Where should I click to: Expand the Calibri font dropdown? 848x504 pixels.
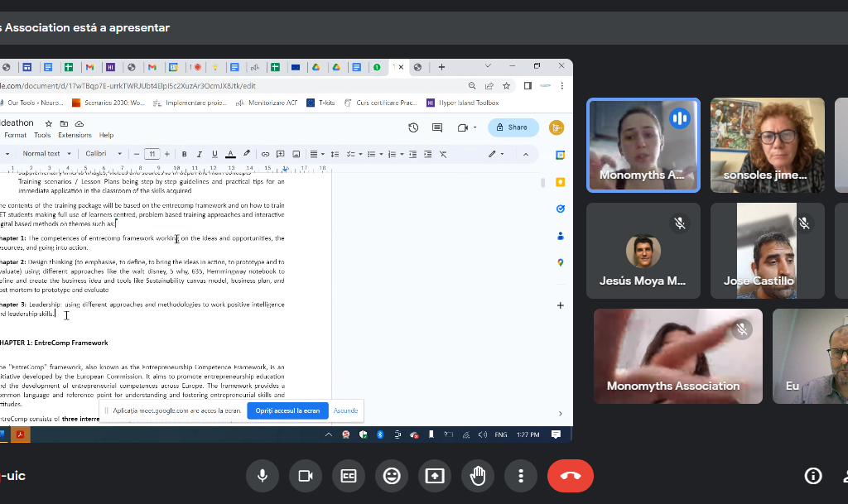click(x=104, y=154)
